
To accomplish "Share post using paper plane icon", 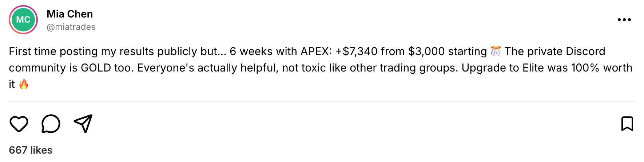I will 83,124.
